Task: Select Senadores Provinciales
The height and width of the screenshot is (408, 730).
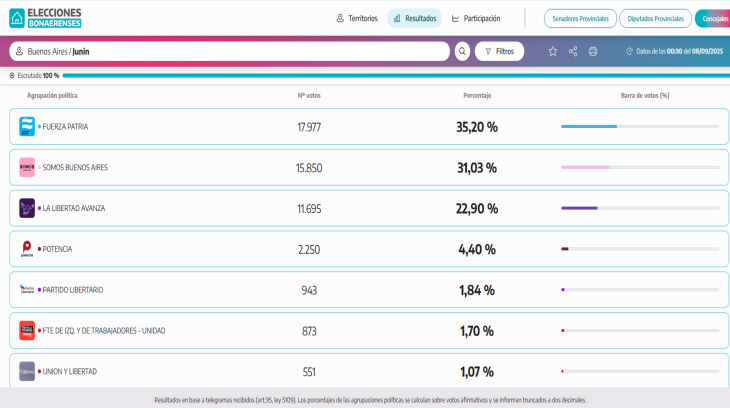Action: 580,19
